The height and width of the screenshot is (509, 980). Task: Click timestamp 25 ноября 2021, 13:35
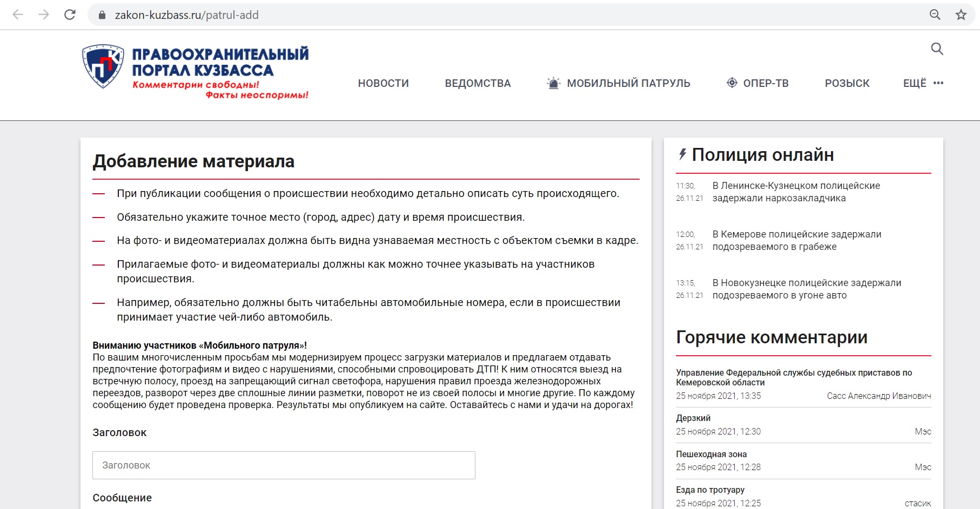click(x=718, y=396)
